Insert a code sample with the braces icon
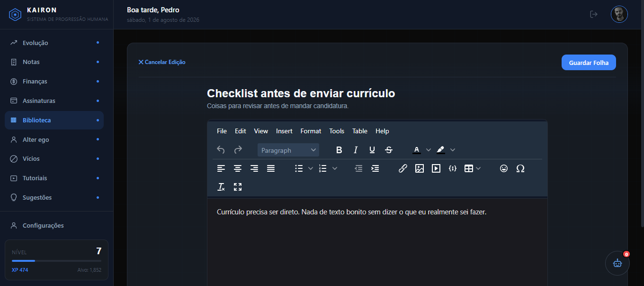644x286 pixels. click(x=453, y=168)
